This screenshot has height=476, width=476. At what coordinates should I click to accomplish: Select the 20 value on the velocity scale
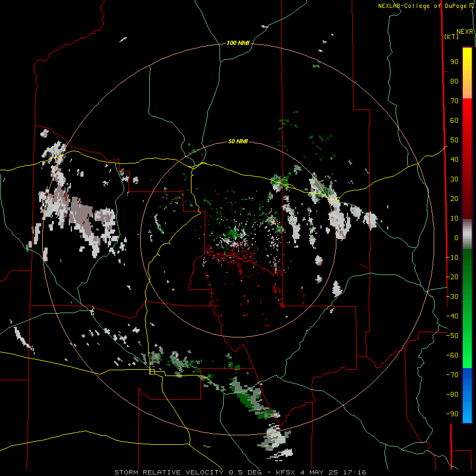[454, 198]
